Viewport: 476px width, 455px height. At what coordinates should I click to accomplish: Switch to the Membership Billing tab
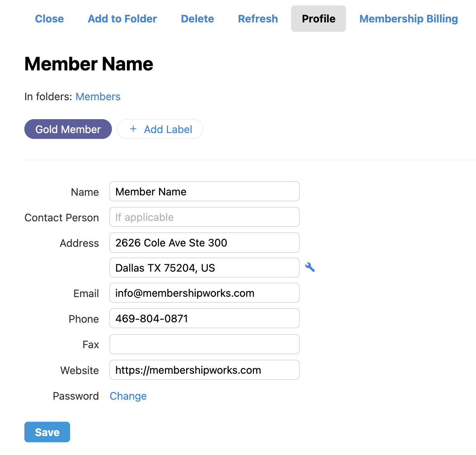[408, 19]
